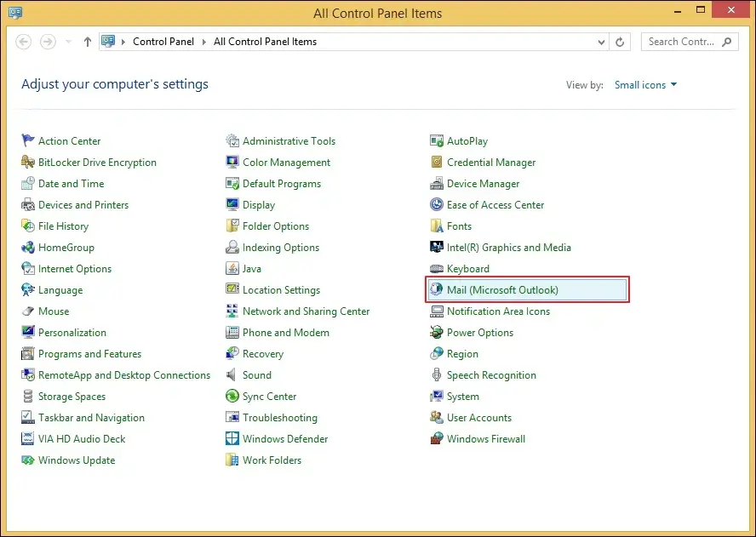Select the All Control Panel Items breadcrumb
This screenshot has width=756, height=537.
pos(265,42)
